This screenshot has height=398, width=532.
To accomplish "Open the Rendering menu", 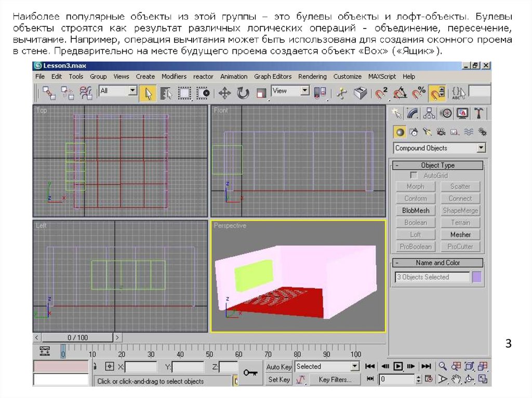I will [x=312, y=76].
